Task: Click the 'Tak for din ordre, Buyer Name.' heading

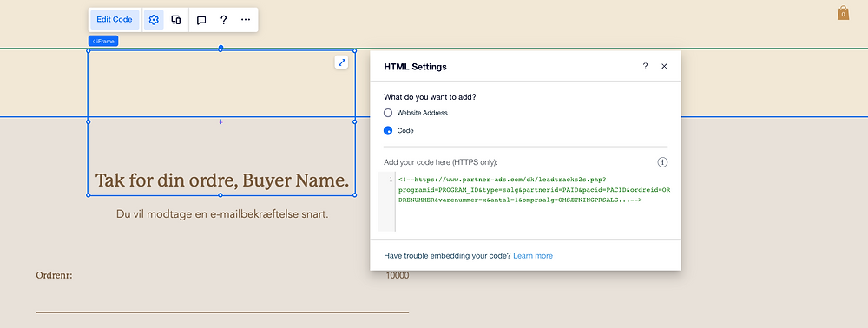Action: tap(222, 180)
